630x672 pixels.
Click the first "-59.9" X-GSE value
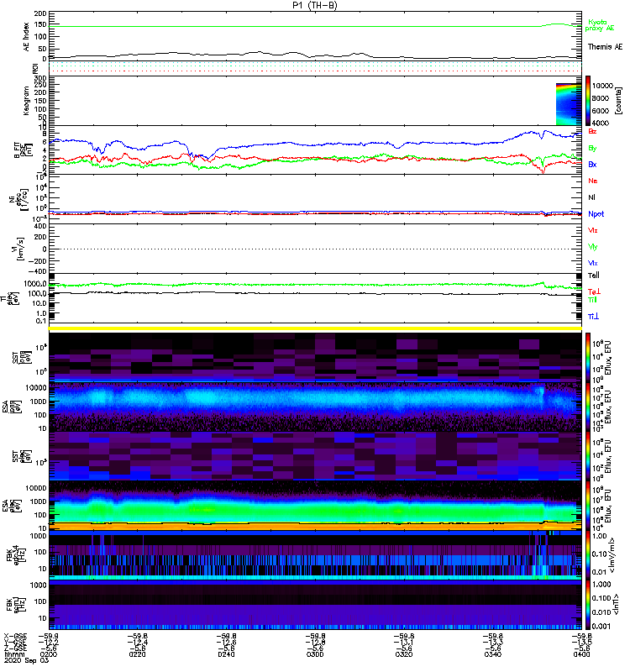point(49,636)
